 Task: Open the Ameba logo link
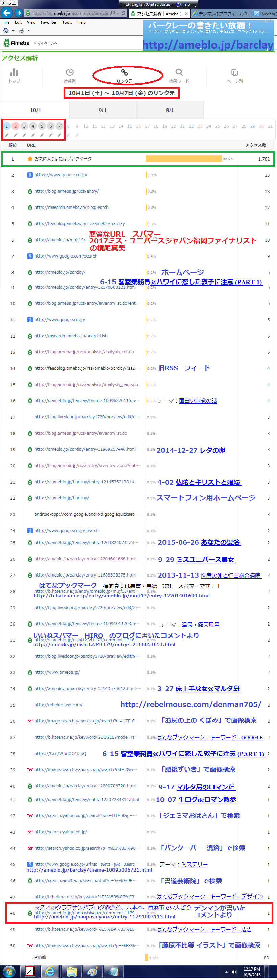coord(16,43)
